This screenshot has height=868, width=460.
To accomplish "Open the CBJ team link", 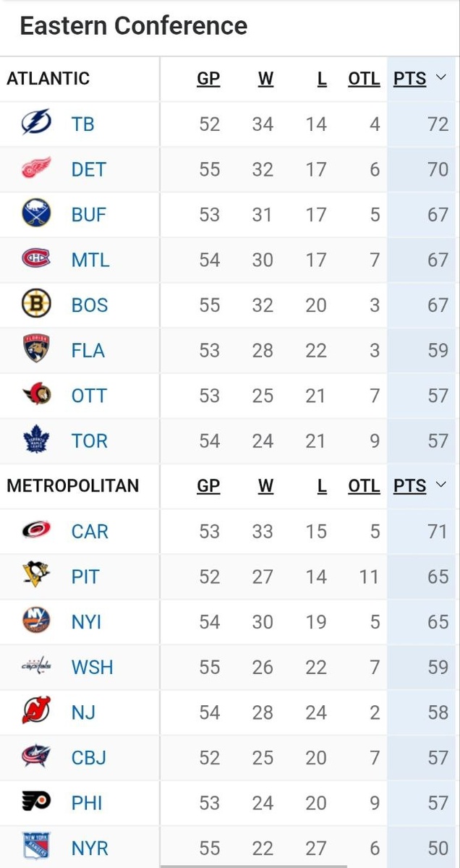I will click(89, 757).
